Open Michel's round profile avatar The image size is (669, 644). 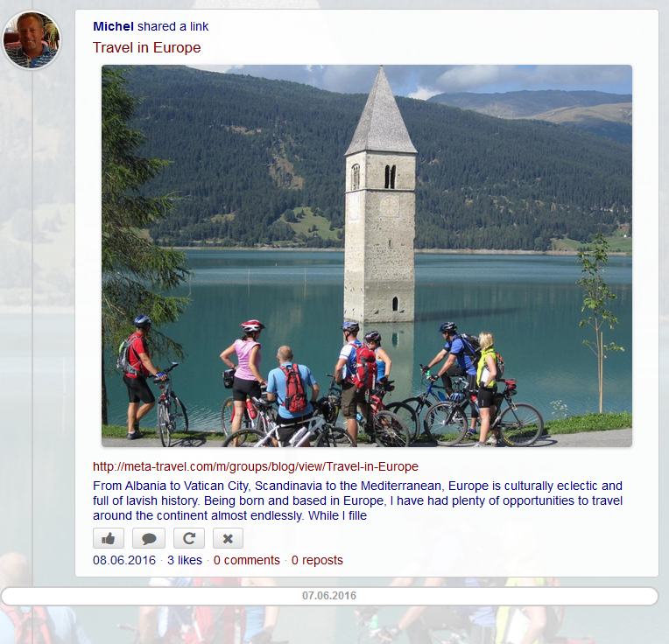coord(32,40)
